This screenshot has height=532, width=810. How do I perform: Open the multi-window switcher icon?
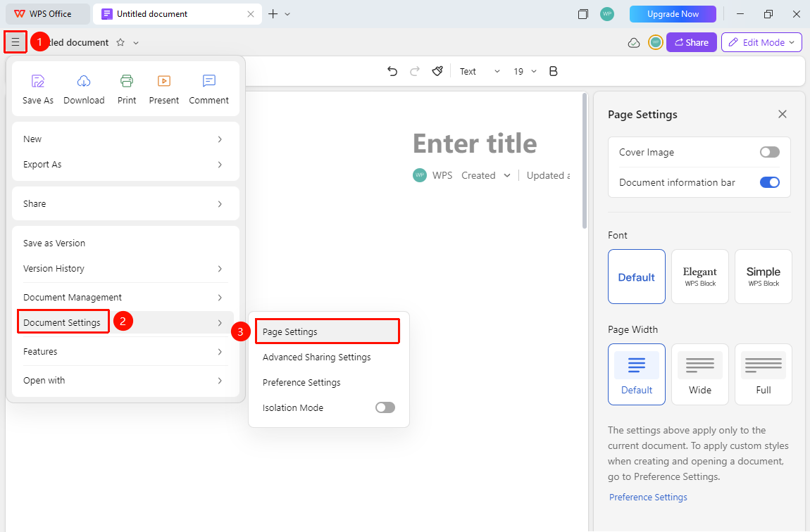(x=583, y=14)
